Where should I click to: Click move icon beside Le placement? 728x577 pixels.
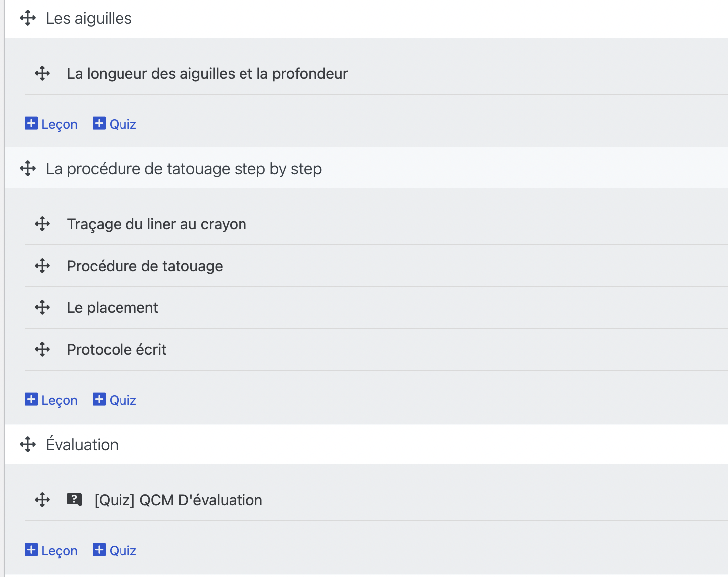point(42,308)
